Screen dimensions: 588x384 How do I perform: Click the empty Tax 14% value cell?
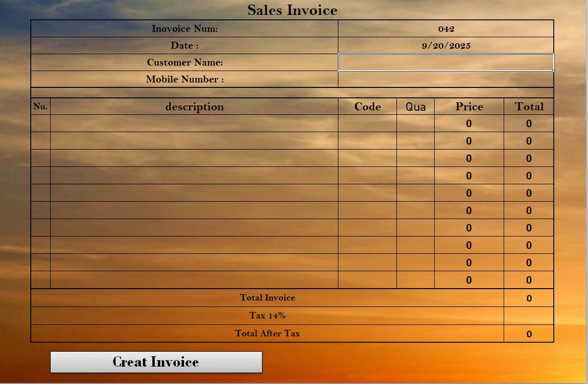(x=529, y=316)
